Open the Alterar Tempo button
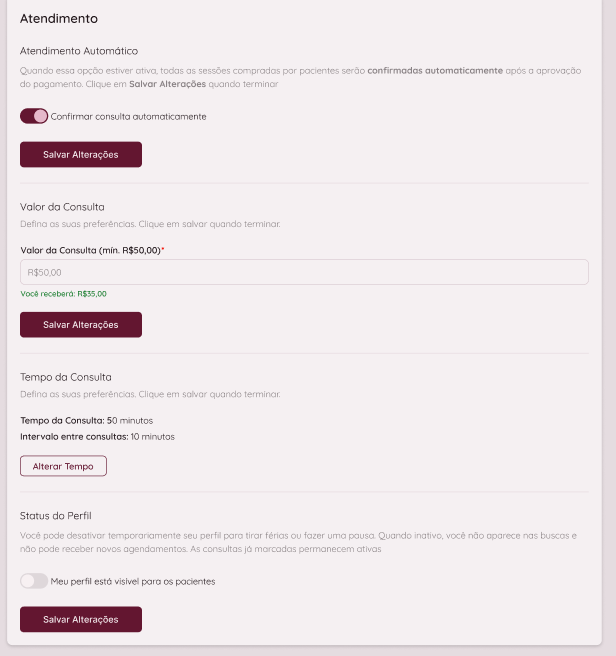 pyautogui.click(x=63, y=466)
